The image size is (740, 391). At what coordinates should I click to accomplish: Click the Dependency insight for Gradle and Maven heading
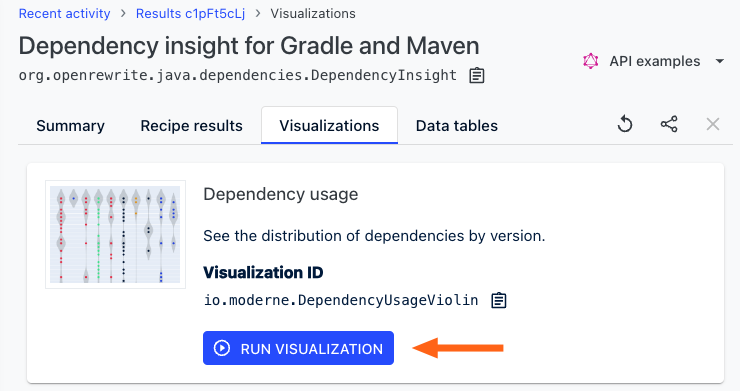(249, 46)
